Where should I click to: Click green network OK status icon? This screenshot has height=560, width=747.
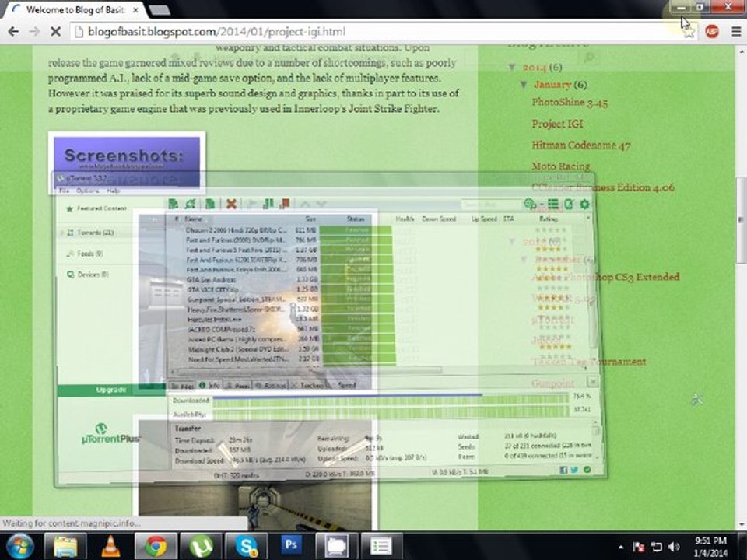[587, 470]
